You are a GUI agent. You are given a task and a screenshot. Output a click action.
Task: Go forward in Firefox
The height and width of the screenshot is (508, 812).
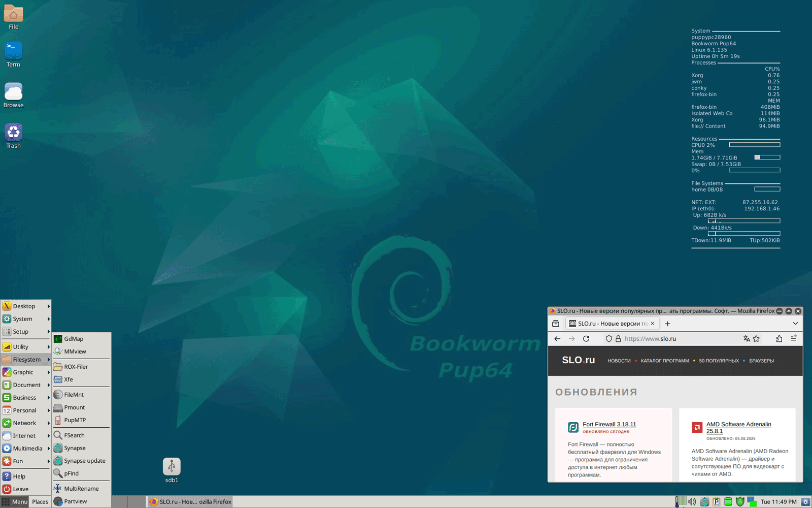click(x=572, y=339)
